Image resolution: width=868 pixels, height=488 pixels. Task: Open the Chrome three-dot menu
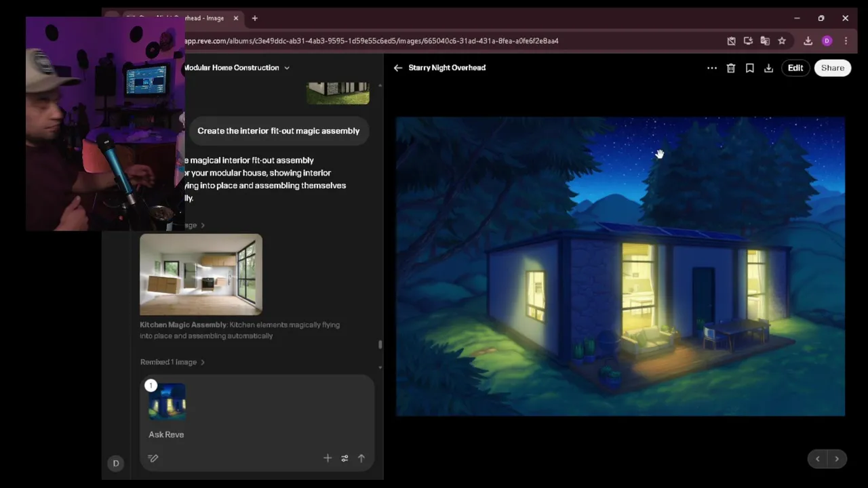coord(846,41)
